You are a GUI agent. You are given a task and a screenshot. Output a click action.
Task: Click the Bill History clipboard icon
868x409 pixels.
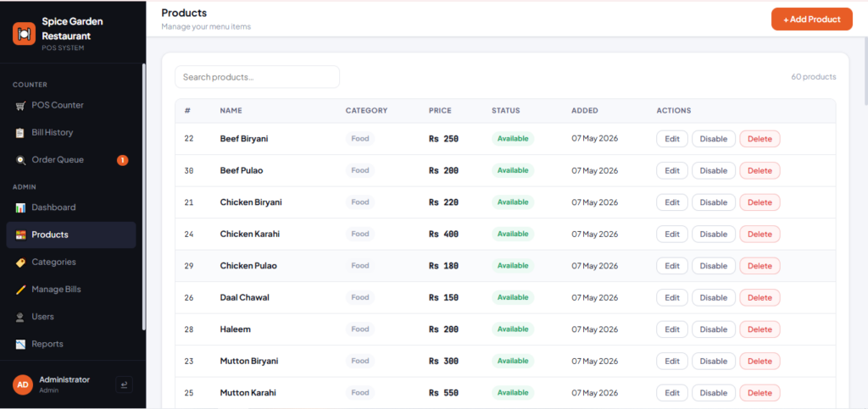20,133
